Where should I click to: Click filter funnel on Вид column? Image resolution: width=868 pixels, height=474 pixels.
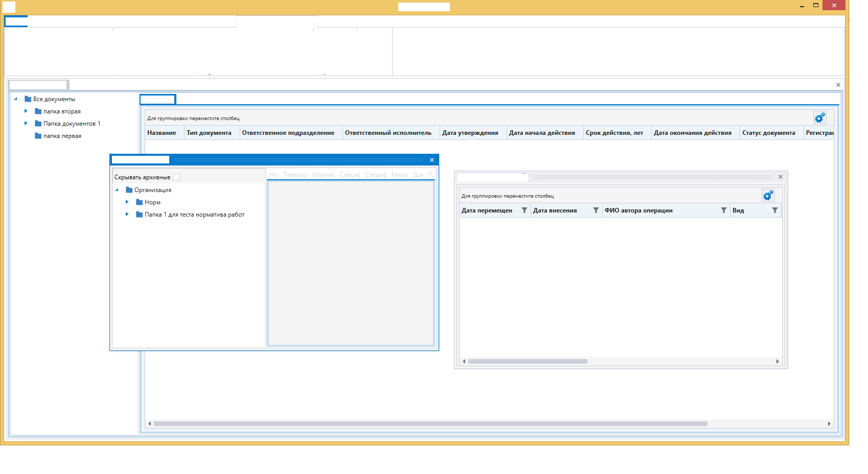[774, 210]
